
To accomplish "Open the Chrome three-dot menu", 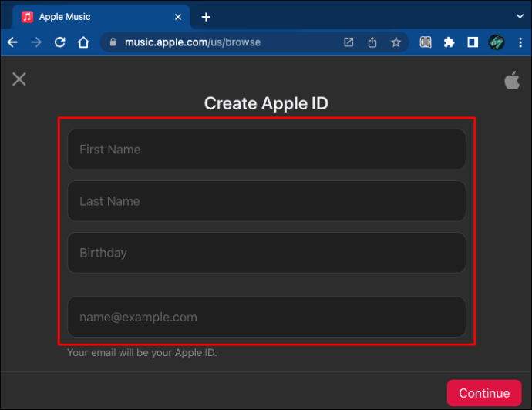I will coord(520,42).
